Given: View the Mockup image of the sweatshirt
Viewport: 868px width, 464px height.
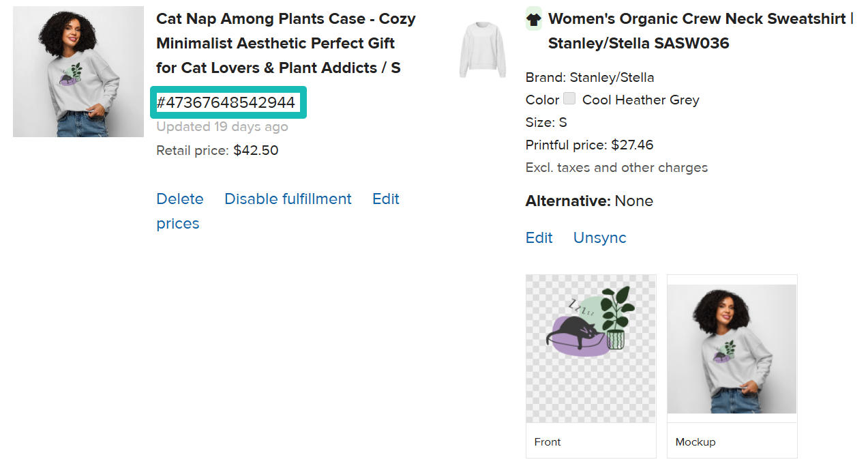Looking at the screenshot, I should [x=732, y=349].
